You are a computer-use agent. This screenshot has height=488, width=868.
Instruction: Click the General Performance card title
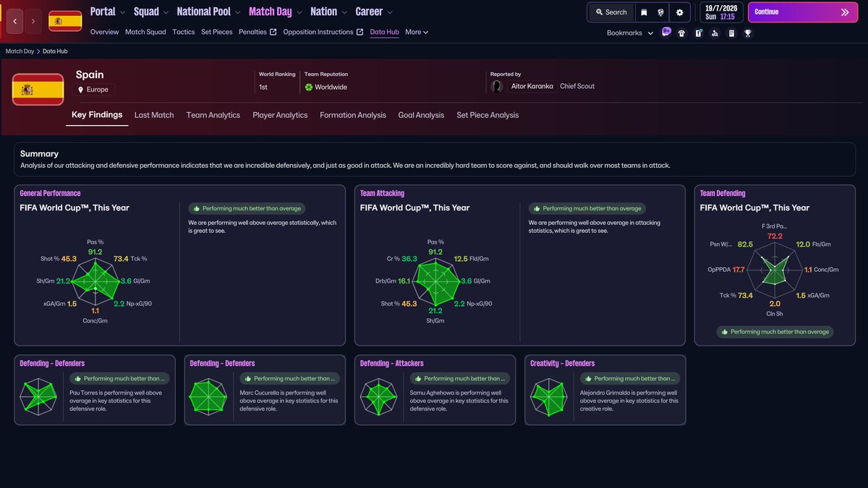tap(50, 194)
